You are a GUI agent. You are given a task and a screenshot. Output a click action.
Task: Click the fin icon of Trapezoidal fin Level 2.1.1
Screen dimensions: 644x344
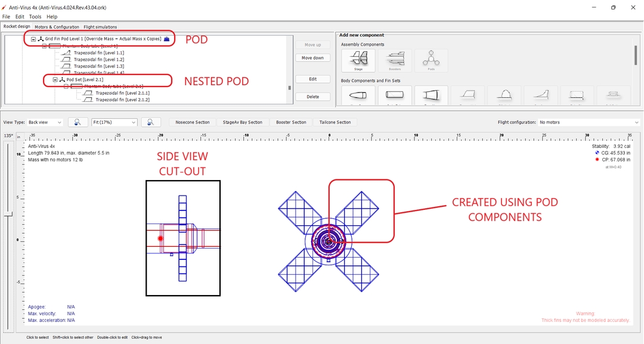(88, 93)
